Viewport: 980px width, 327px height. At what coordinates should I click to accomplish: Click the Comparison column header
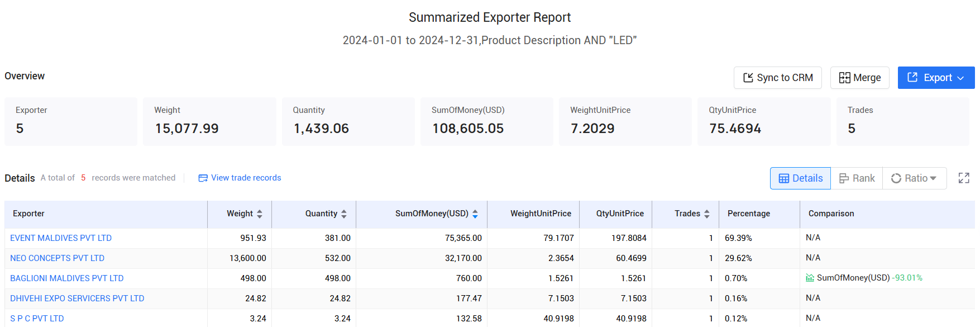[887, 214]
